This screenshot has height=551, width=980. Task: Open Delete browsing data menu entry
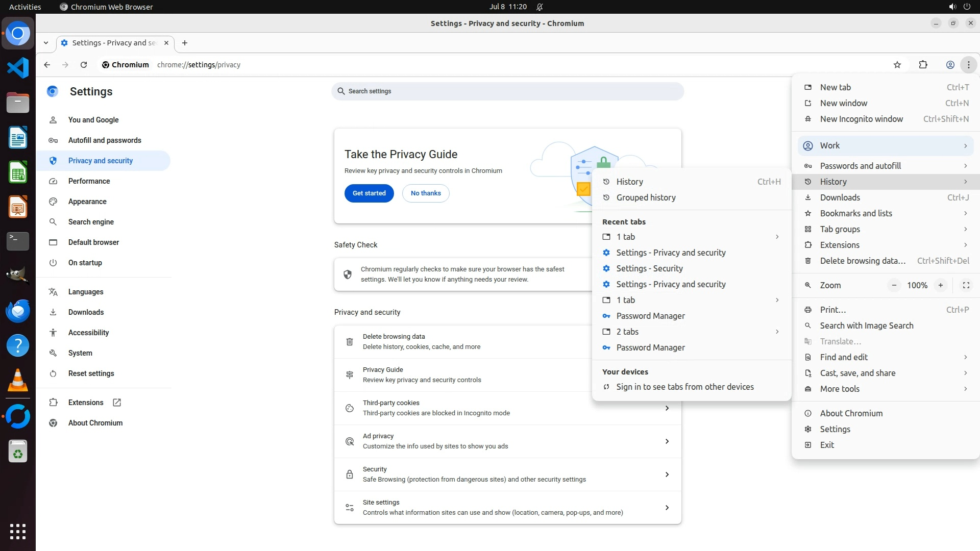pos(862,261)
